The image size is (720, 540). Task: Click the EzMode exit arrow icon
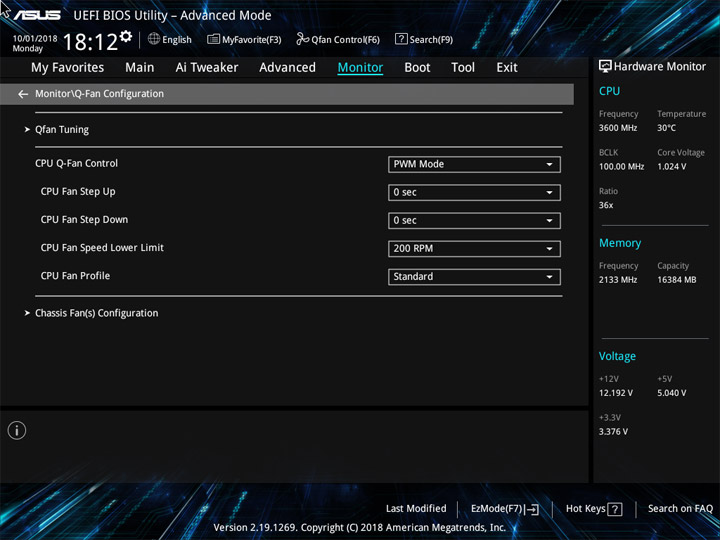click(531, 509)
